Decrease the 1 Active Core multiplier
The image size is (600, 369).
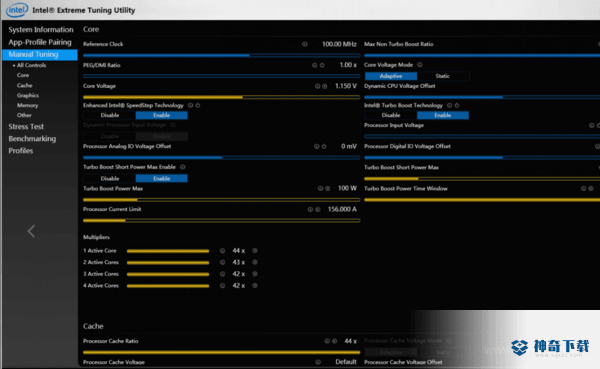pos(222,251)
